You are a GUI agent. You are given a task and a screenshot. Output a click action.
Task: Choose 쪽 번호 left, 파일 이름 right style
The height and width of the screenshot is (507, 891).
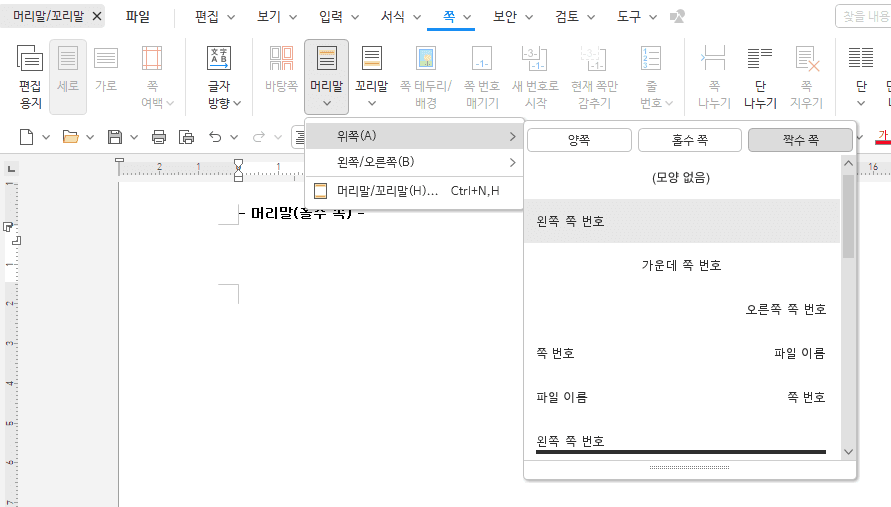pyautogui.click(x=681, y=353)
